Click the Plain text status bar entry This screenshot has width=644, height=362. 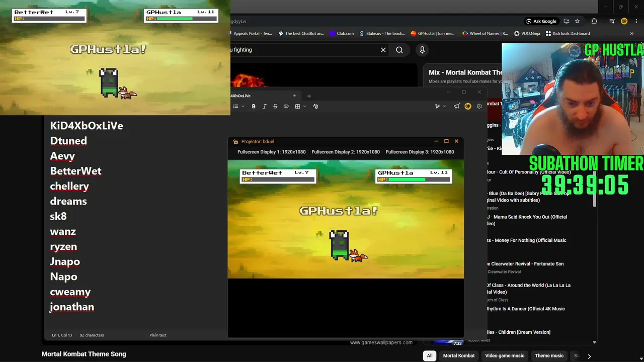click(158, 335)
